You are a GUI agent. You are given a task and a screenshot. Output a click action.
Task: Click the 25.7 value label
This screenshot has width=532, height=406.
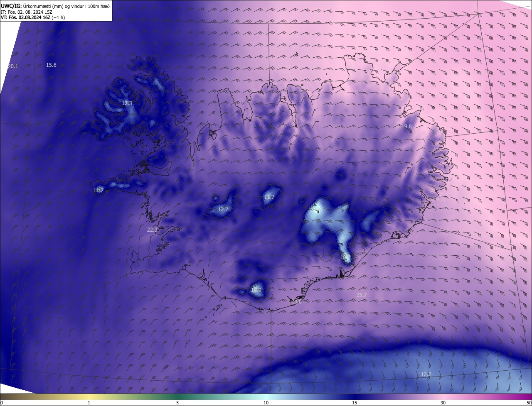(362, 295)
